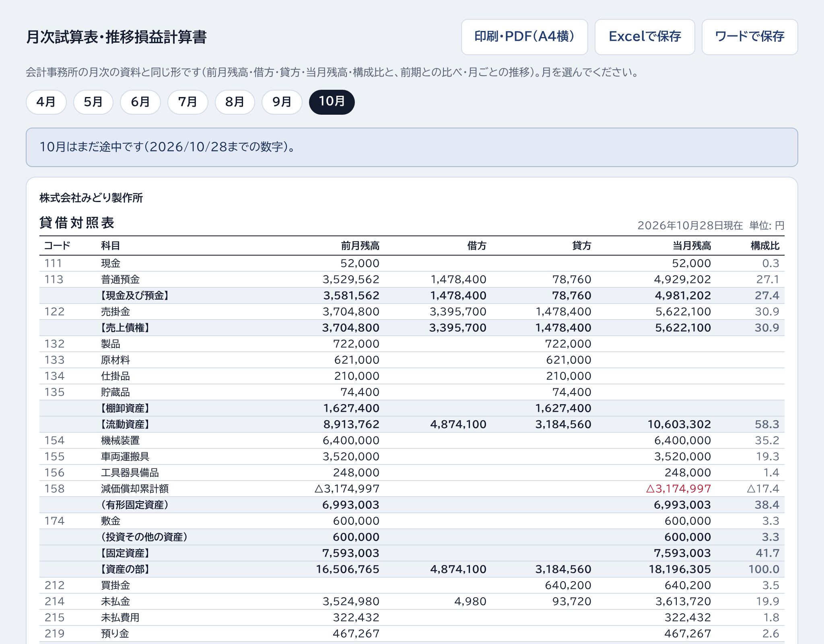Open the 7月 month view
Image resolution: width=824 pixels, height=644 pixels.
[x=187, y=102]
